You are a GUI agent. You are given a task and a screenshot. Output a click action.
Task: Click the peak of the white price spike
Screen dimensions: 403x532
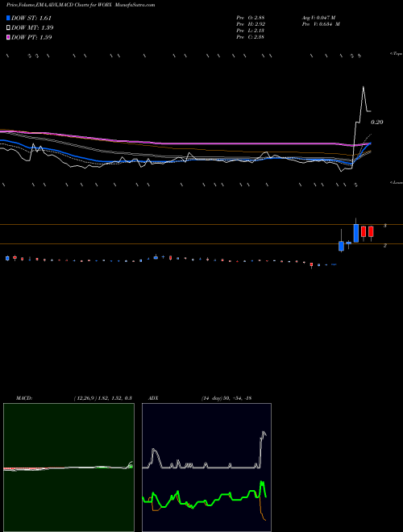click(364, 87)
